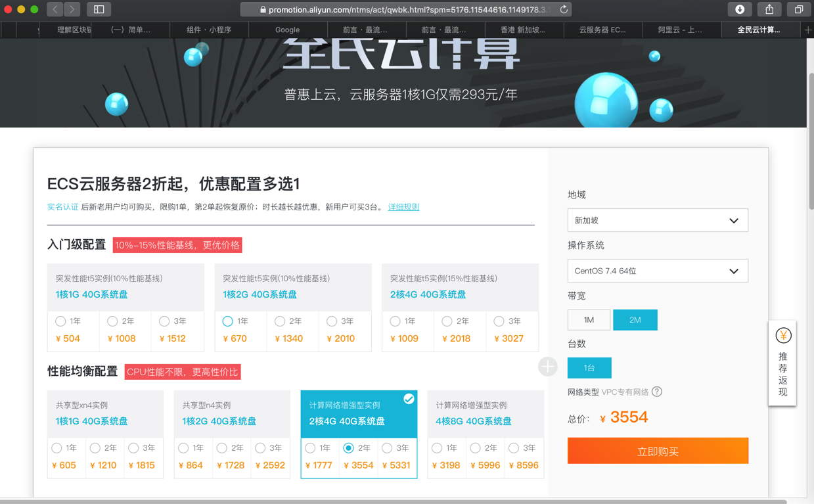Open Safari downloads icon

[x=739, y=9]
